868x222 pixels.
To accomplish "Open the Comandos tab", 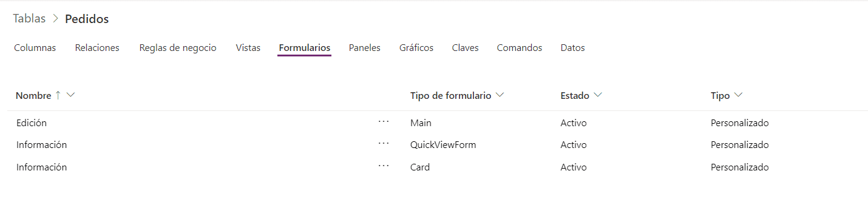I will 520,48.
